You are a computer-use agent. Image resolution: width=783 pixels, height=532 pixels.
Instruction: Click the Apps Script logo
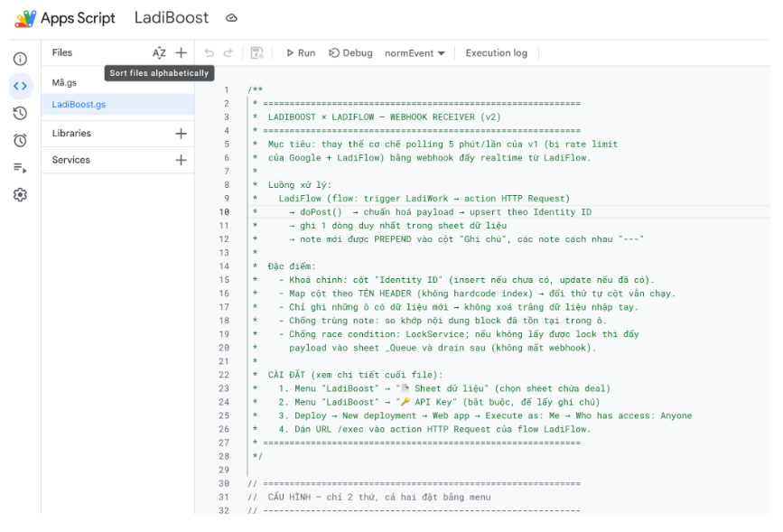pos(25,18)
